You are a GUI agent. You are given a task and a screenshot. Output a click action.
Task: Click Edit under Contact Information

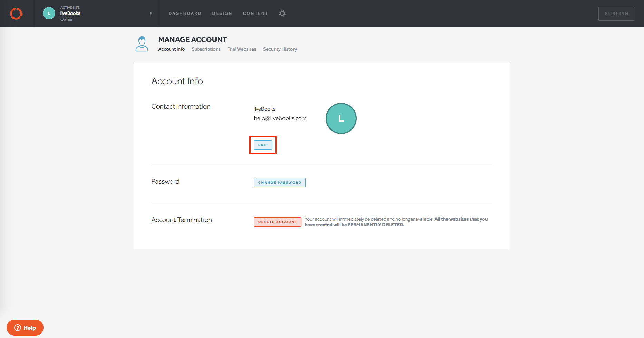[263, 145]
